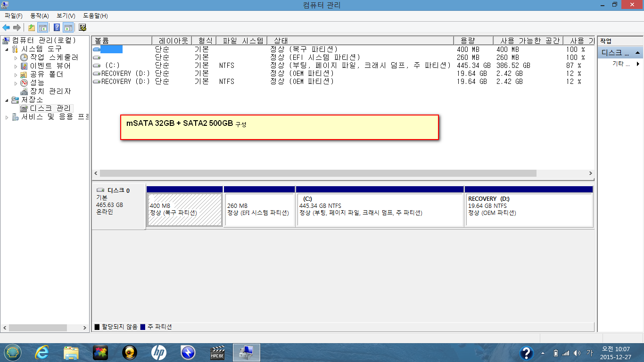
Task: Go back with the blue arrow toolbar button
Action: [x=6, y=27]
